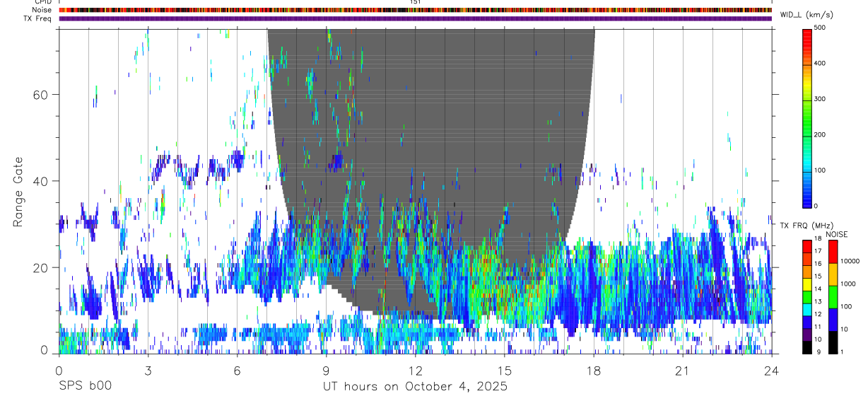Click the 6 tick on UT hours axis
This screenshot has height=401, width=868.
coord(237,370)
